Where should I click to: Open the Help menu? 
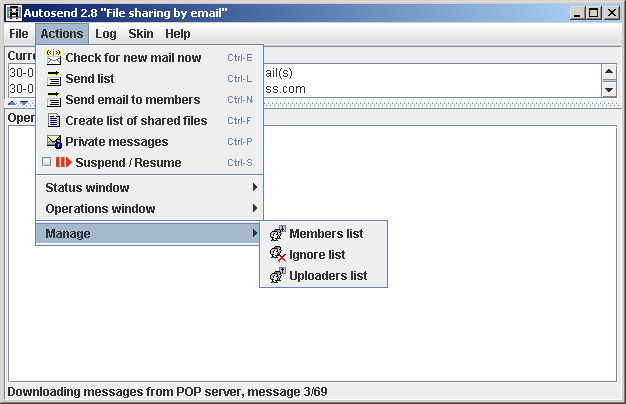(x=178, y=34)
